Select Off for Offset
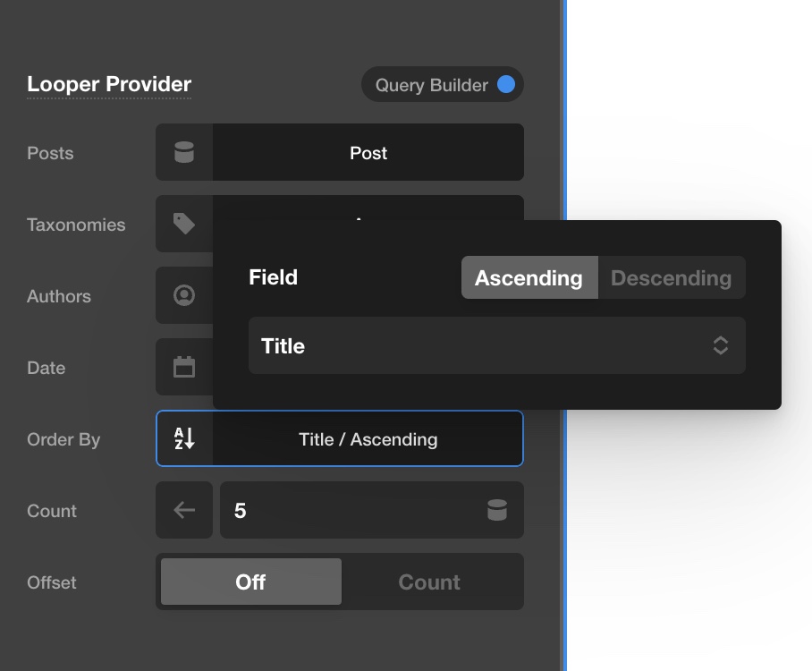 pos(250,582)
